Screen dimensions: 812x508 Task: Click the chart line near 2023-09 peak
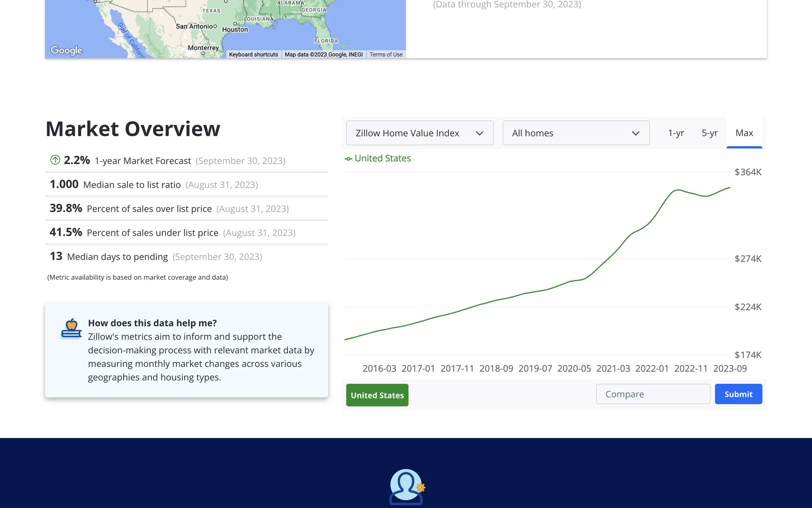click(x=729, y=188)
